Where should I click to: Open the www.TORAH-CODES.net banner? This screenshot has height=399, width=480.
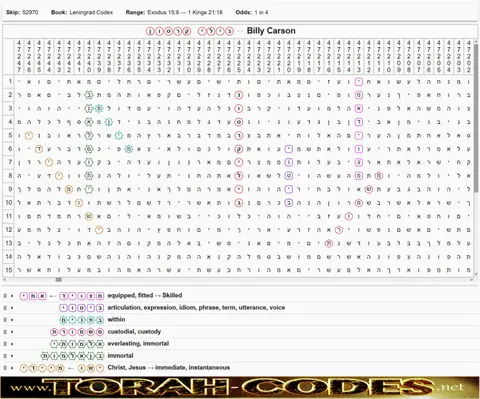coord(240,387)
